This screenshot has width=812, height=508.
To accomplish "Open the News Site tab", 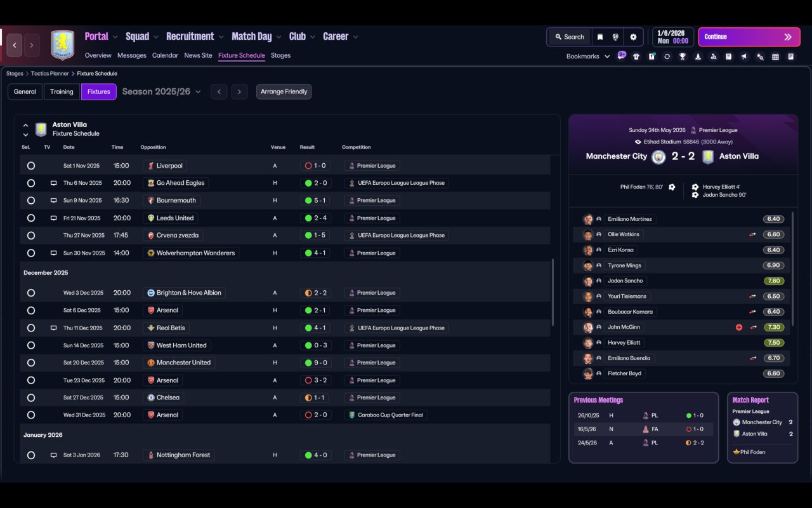I will point(198,55).
